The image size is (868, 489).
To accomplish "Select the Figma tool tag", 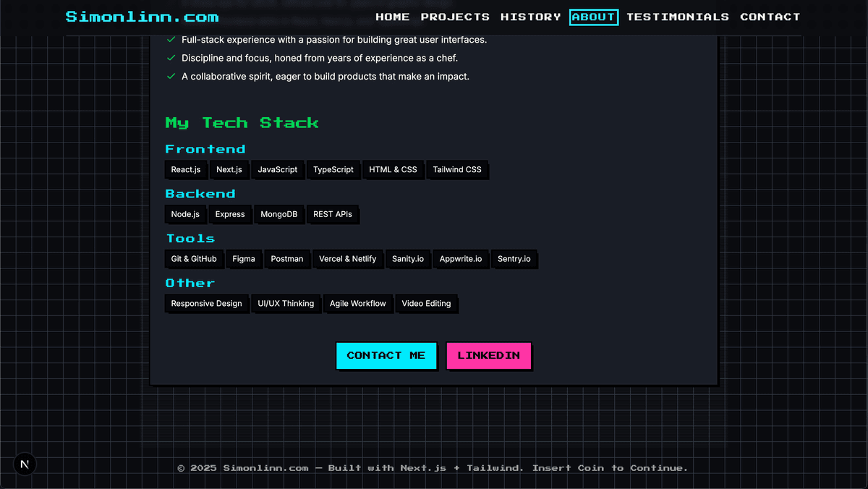I will pos(244,258).
